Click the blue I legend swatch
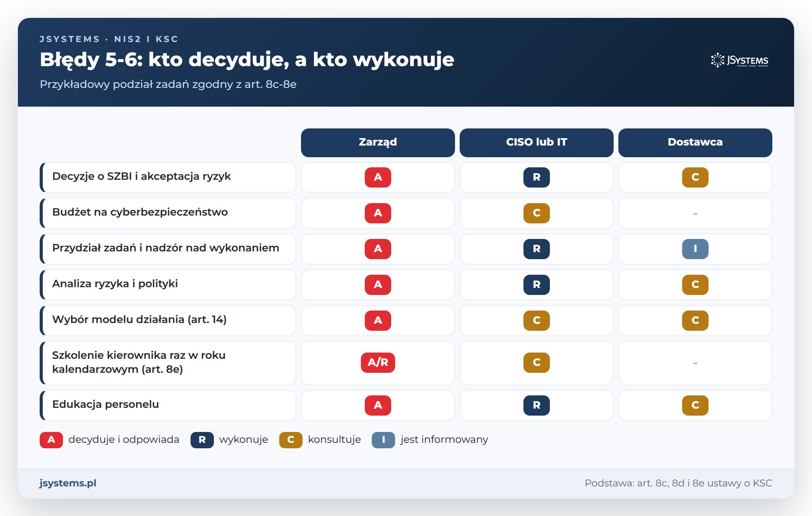This screenshot has width=812, height=516. tap(383, 440)
